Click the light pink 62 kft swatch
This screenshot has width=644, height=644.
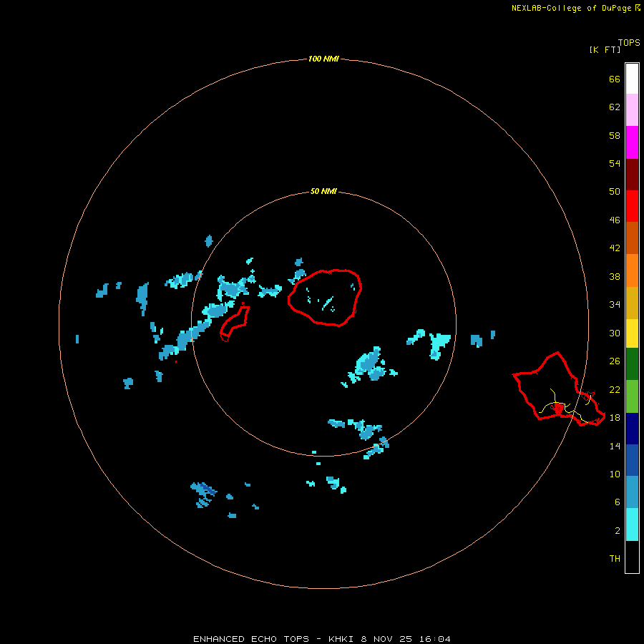632,109
